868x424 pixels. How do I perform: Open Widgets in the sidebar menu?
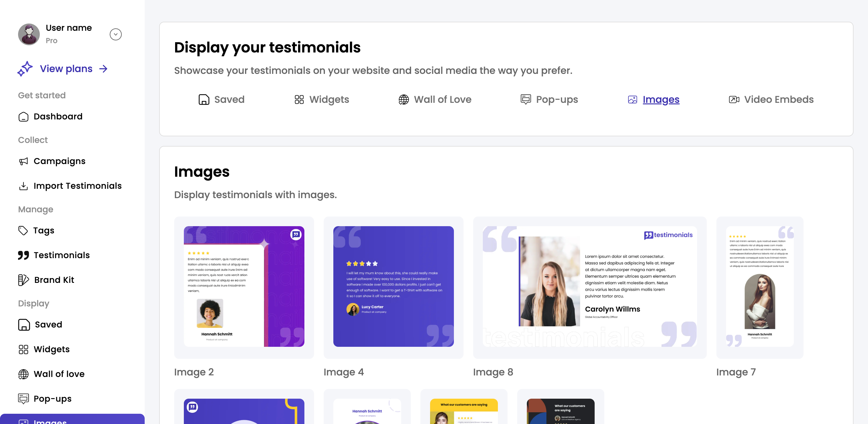click(51, 350)
